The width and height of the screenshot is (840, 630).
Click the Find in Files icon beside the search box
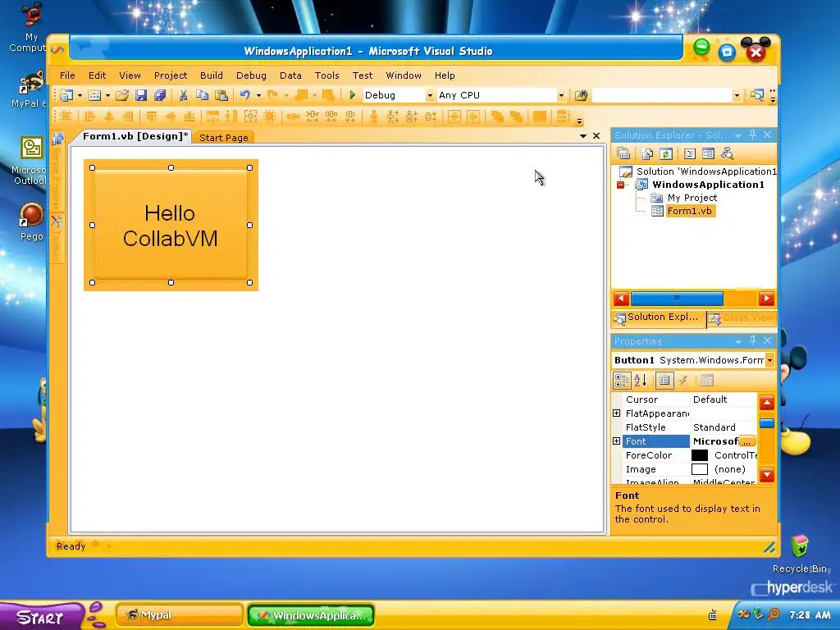[582, 95]
